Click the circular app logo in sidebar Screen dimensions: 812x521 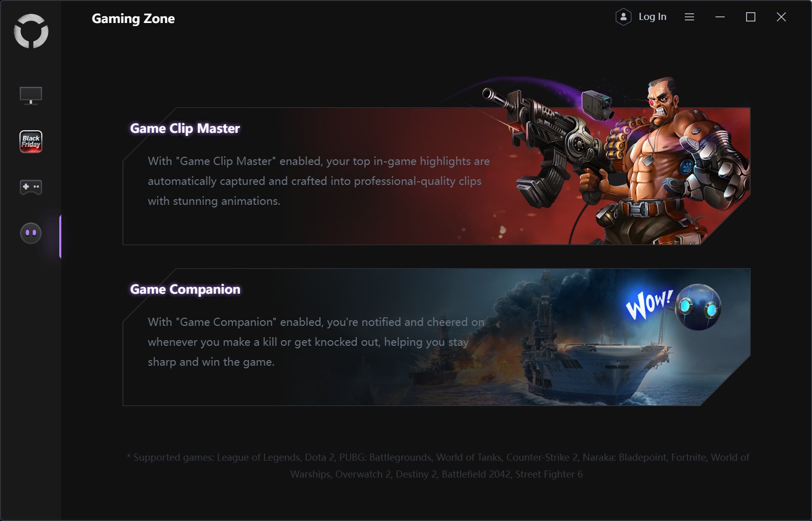tap(31, 31)
